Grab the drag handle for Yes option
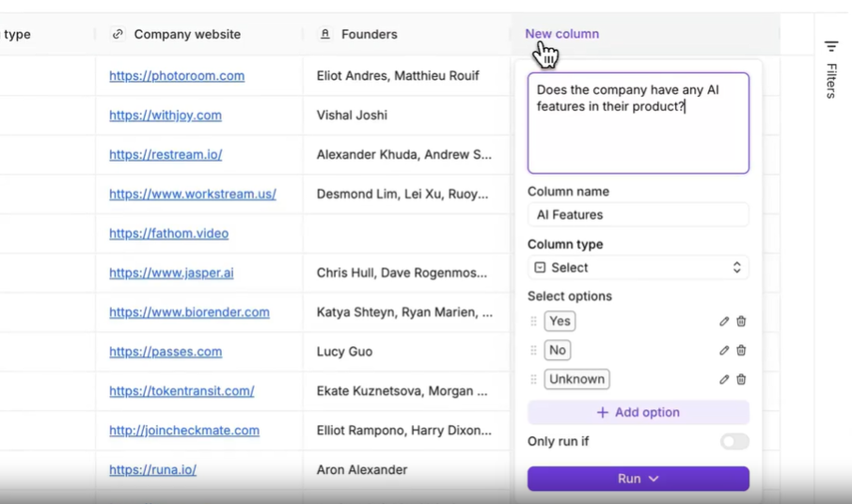The image size is (852, 504). pos(533,322)
